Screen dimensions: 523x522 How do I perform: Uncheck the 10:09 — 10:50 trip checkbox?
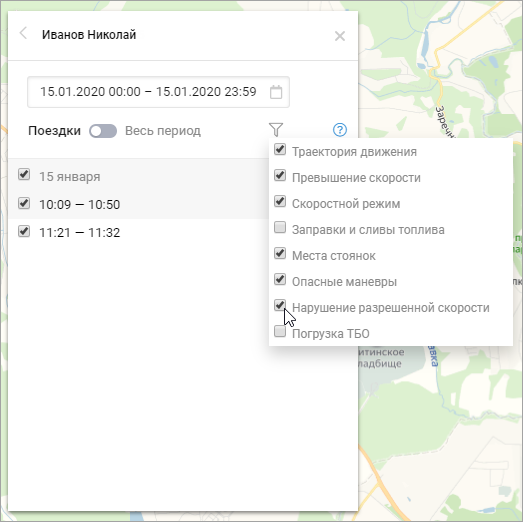coord(24,203)
